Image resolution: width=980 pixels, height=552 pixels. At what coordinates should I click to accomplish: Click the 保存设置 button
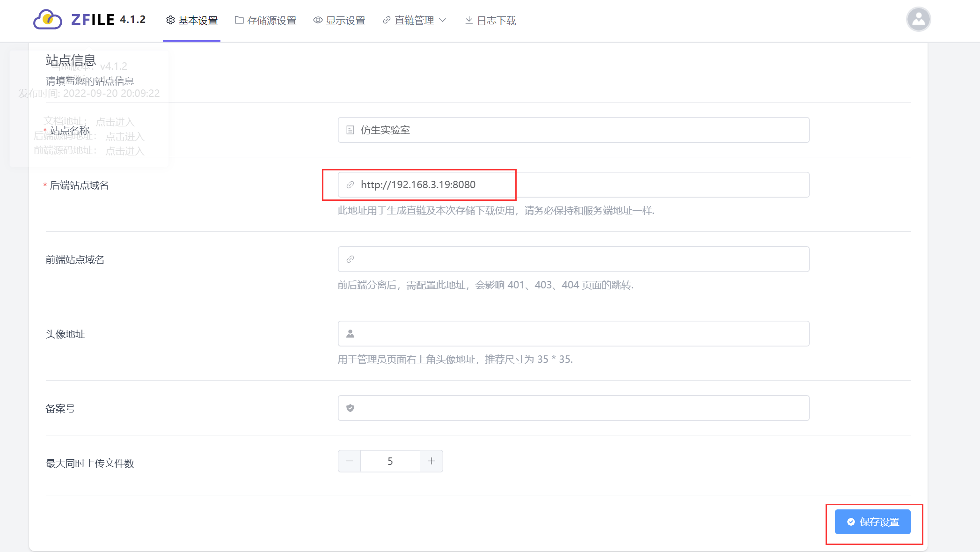tap(873, 522)
